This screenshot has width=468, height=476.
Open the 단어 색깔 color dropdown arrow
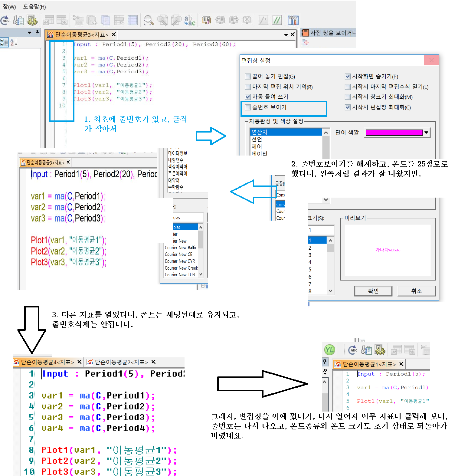pyautogui.click(x=426, y=133)
